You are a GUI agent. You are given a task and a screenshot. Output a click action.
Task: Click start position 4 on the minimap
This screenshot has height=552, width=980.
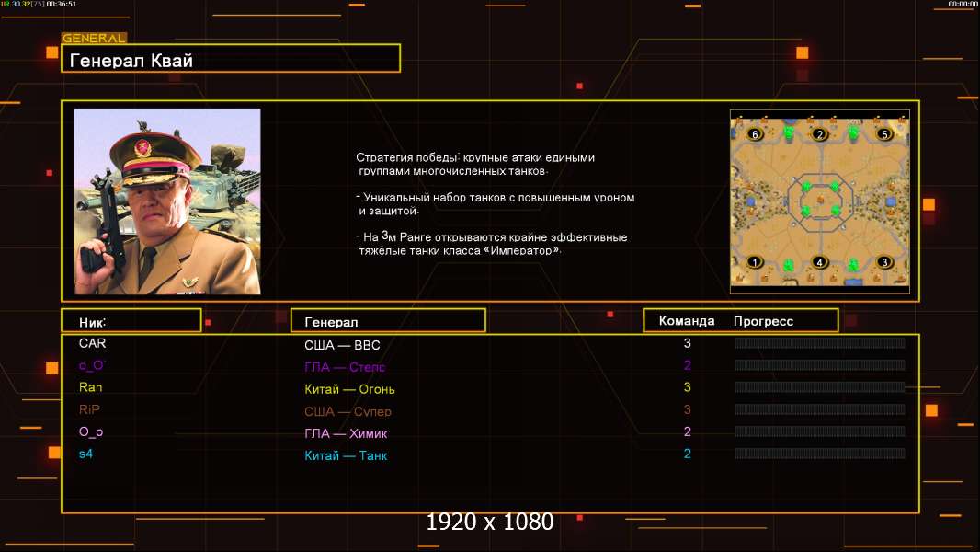[819, 262]
